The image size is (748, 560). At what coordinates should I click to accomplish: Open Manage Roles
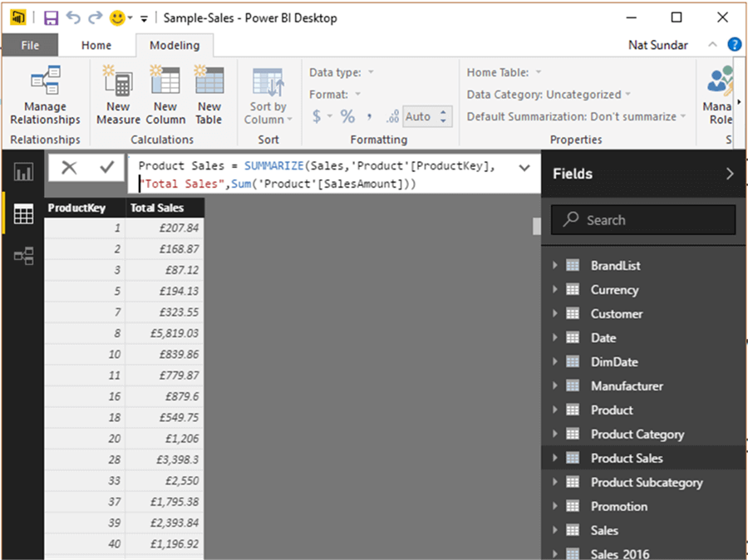(720, 96)
